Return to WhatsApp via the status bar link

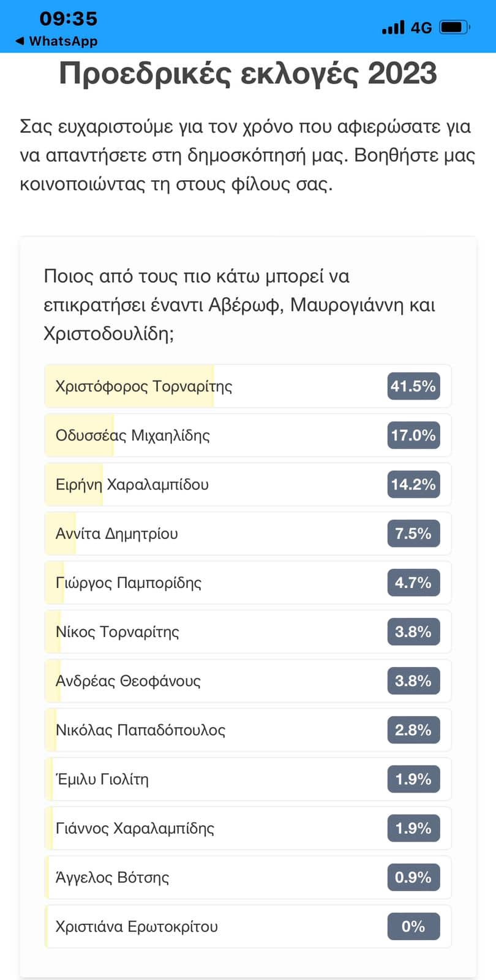point(63,41)
